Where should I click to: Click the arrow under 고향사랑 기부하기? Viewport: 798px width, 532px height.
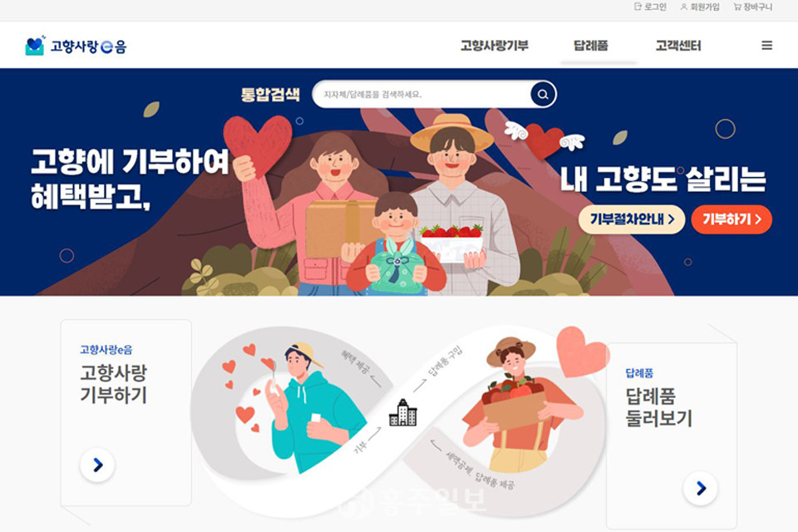point(97,465)
